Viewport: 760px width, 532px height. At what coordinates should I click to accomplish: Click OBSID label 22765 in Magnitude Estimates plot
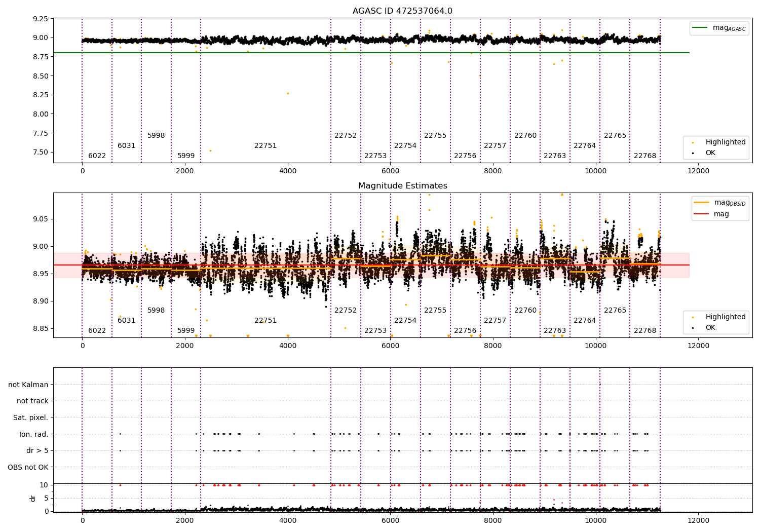[x=615, y=311]
